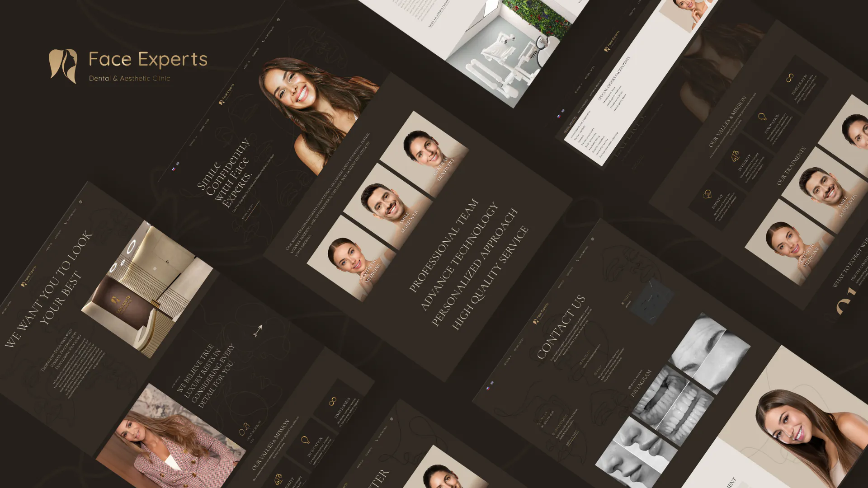Image resolution: width=868 pixels, height=488 pixels.
Task: Open the teeth before-after Instagram photo
Action: coord(673,405)
